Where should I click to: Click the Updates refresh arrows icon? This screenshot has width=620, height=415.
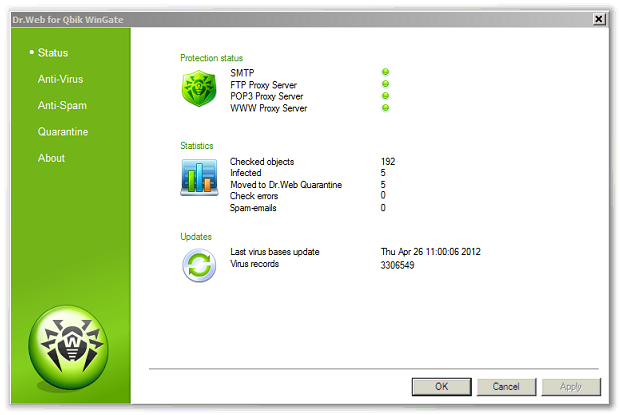(x=199, y=265)
